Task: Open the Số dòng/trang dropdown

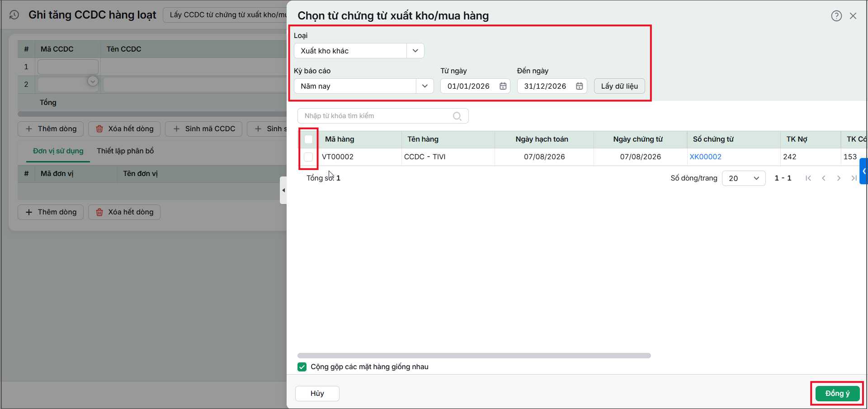Action: tap(744, 178)
